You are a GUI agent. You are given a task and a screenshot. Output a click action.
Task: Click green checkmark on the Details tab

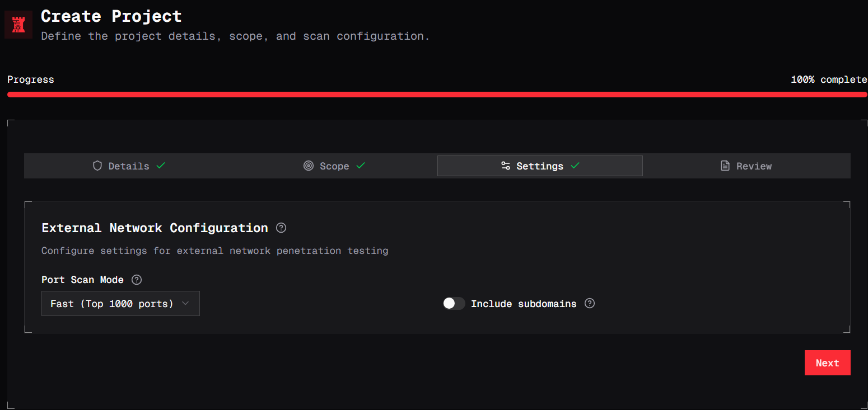click(x=161, y=166)
